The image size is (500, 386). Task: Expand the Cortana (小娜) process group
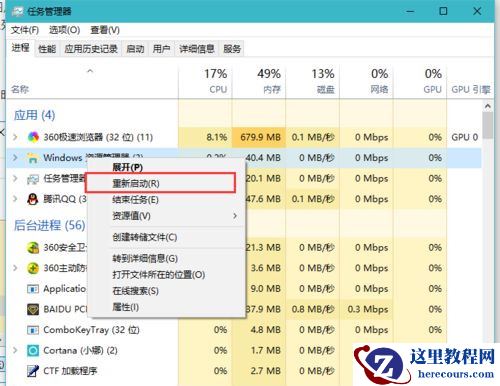tap(15, 350)
